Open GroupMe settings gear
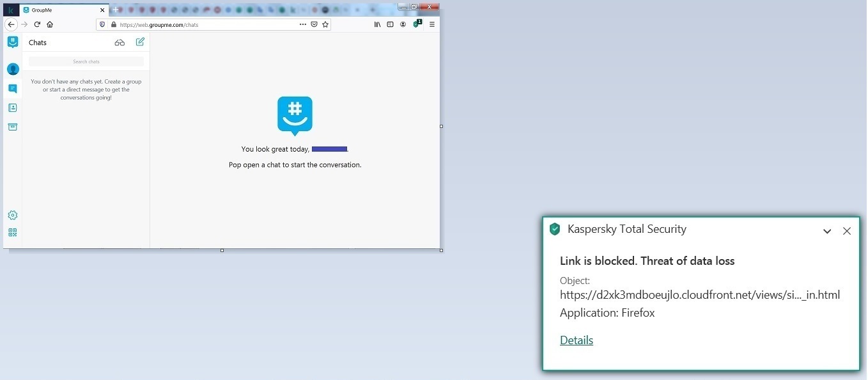The height and width of the screenshot is (380, 868). pos(13,216)
